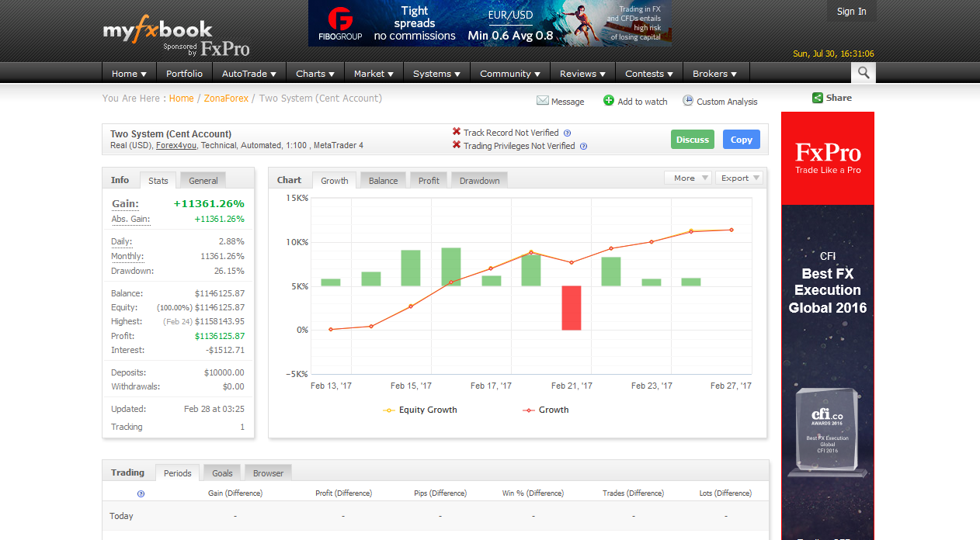The height and width of the screenshot is (540, 980).
Task: Select the Drawdown chart tab
Action: (479, 180)
